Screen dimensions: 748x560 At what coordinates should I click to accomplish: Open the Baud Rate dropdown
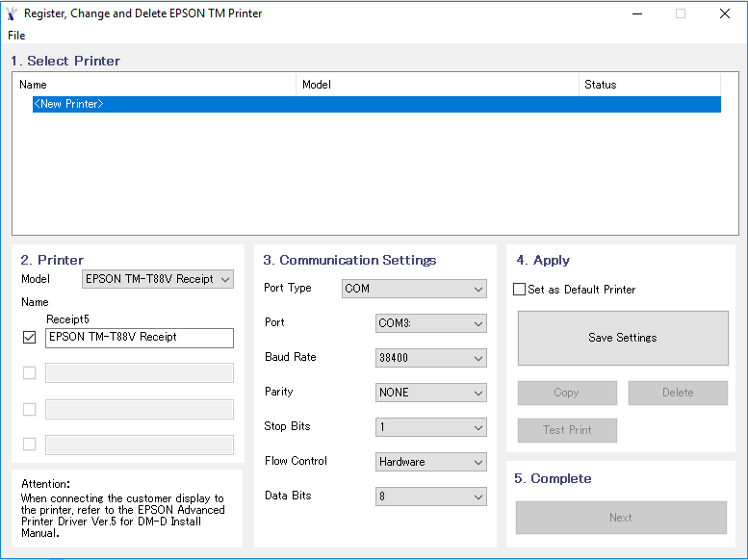(430, 358)
